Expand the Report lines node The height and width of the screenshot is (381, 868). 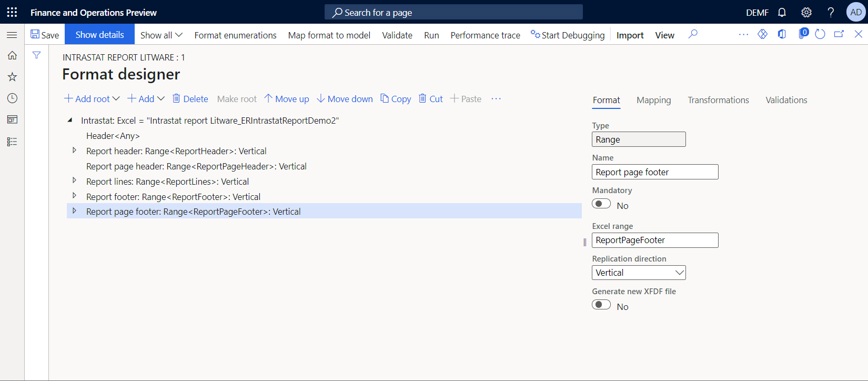pos(74,181)
